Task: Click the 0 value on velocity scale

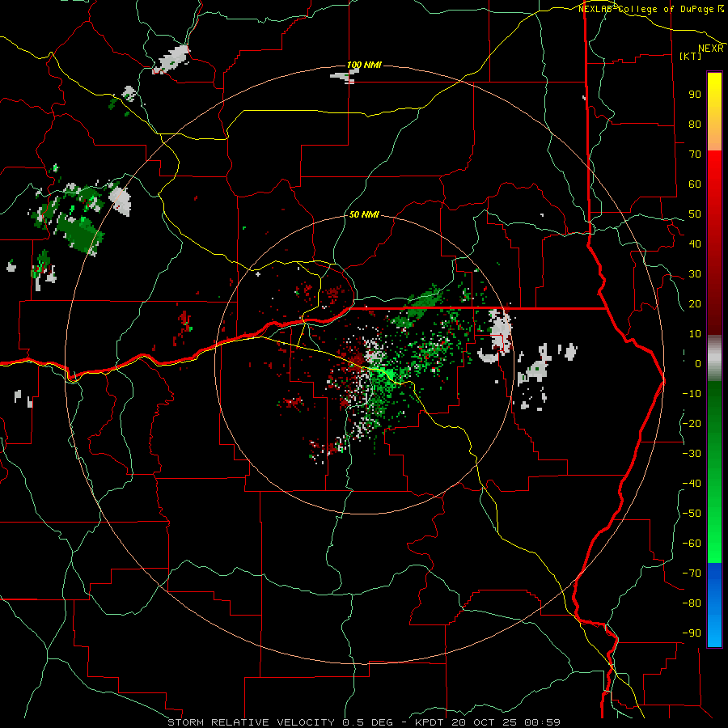Action: point(698,364)
